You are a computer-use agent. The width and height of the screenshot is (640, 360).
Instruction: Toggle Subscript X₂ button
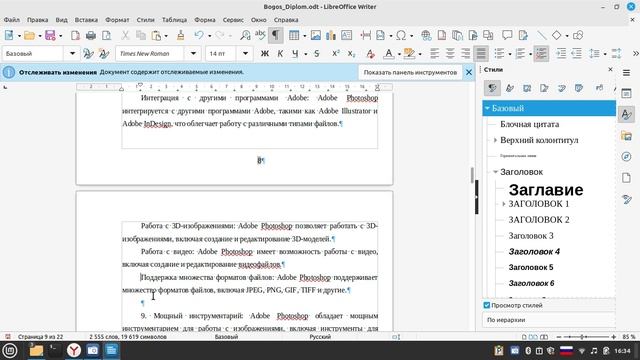351,53
